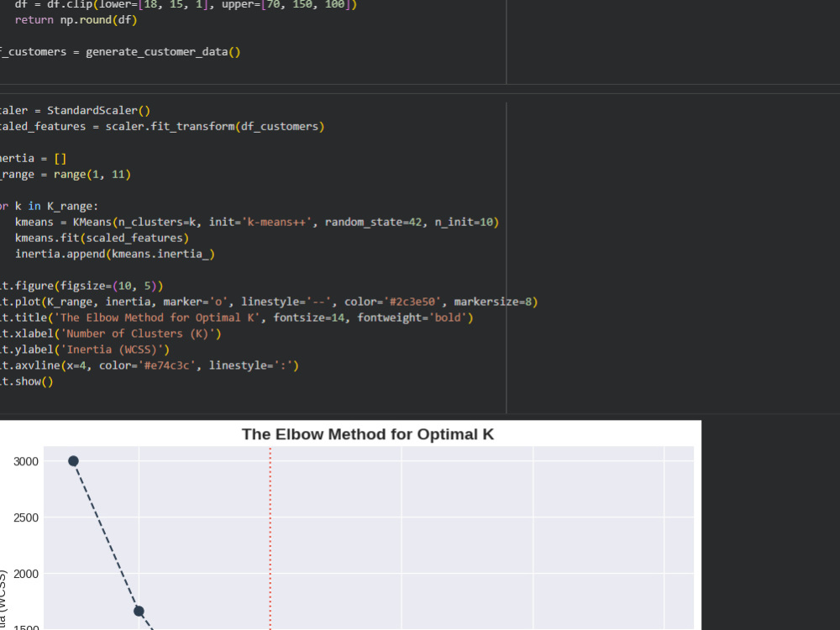Screen dimensions: 840x630
Task: Click the marker='o' argument in plot call
Action: (x=195, y=302)
